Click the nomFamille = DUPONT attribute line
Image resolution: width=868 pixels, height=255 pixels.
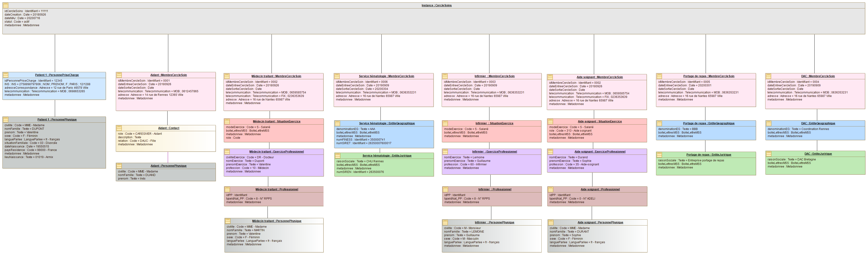pos(24,129)
